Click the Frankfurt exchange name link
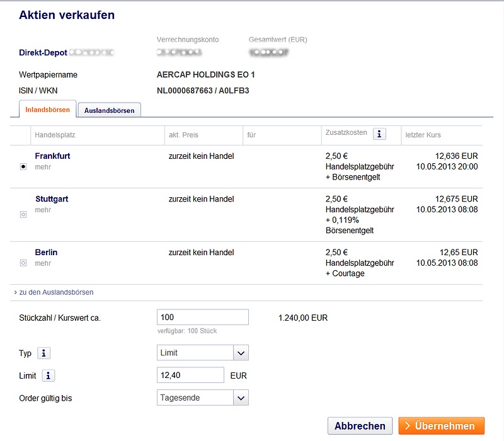 coord(52,156)
